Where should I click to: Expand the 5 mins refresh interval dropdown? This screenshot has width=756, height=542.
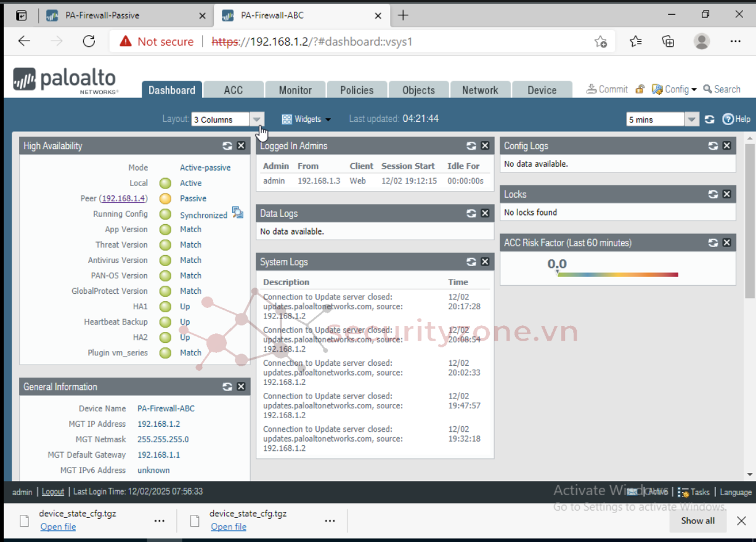point(691,119)
